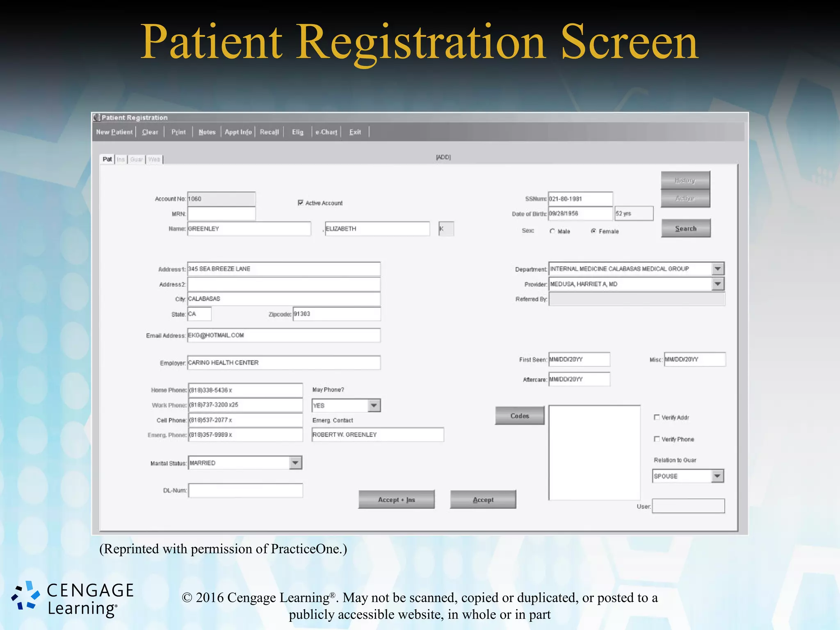Click the first name field ELIZABETH
Image resolution: width=840 pixels, height=630 pixels.
click(x=377, y=228)
